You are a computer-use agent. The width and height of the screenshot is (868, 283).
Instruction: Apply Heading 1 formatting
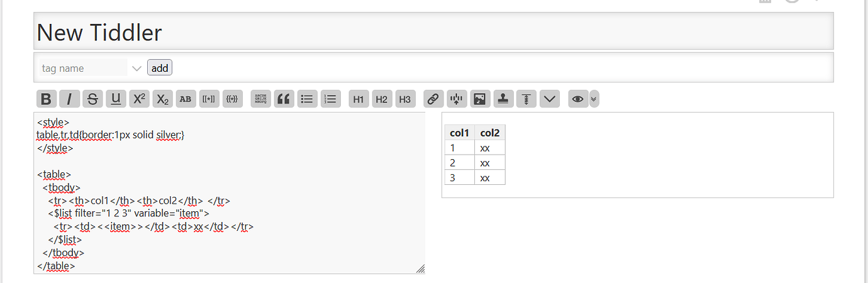[359, 99]
